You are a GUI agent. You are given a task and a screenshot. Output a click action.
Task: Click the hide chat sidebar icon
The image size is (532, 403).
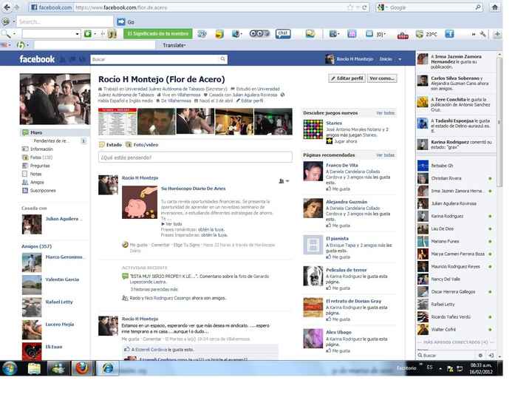[491, 355]
